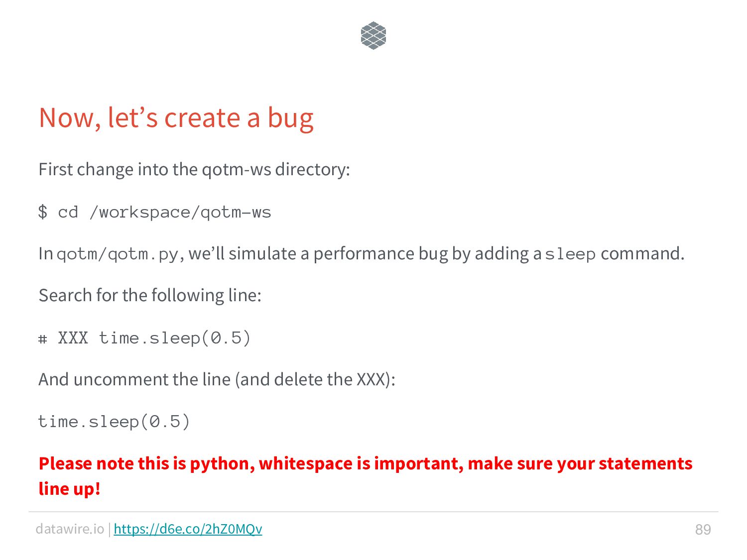Select the inline code qotm/qotm.py
This screenshot has height=560, width=747.
(x=117, y=254)
